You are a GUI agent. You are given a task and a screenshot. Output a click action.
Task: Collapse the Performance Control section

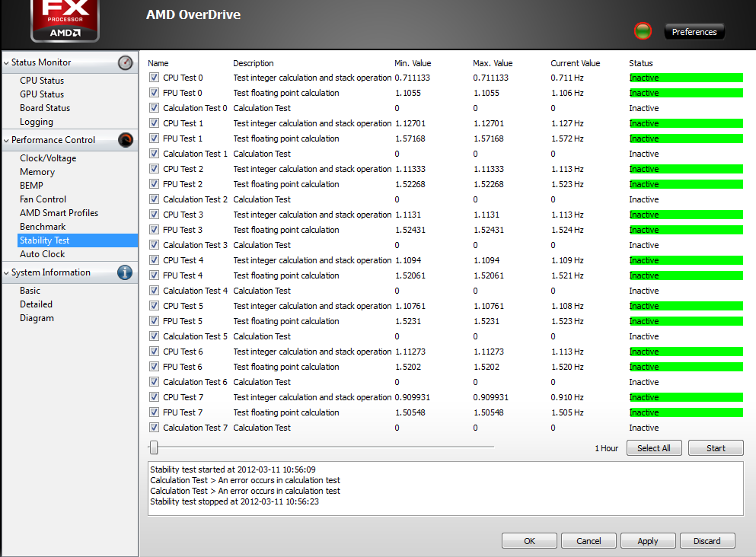[x=6, y=140]
